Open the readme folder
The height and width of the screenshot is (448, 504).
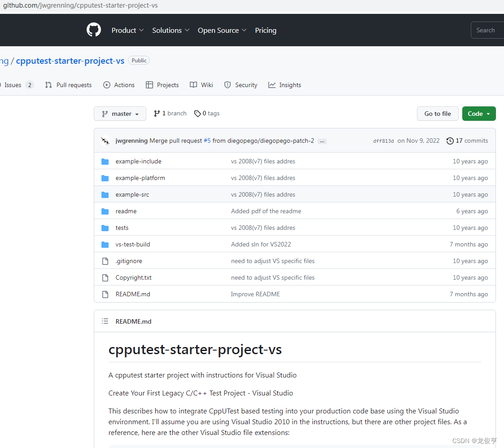pyautogui.click(x=126, y=211)
